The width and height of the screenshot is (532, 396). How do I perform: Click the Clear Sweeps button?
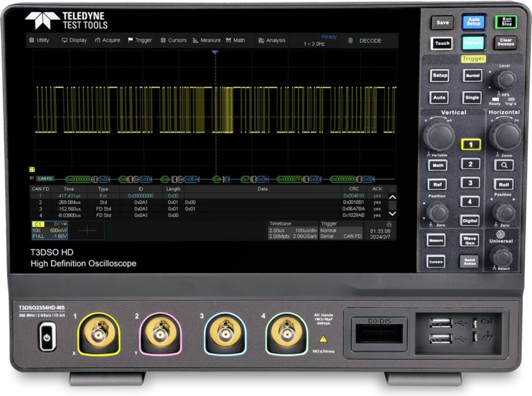pyautogui.click(x=506, y=42)
